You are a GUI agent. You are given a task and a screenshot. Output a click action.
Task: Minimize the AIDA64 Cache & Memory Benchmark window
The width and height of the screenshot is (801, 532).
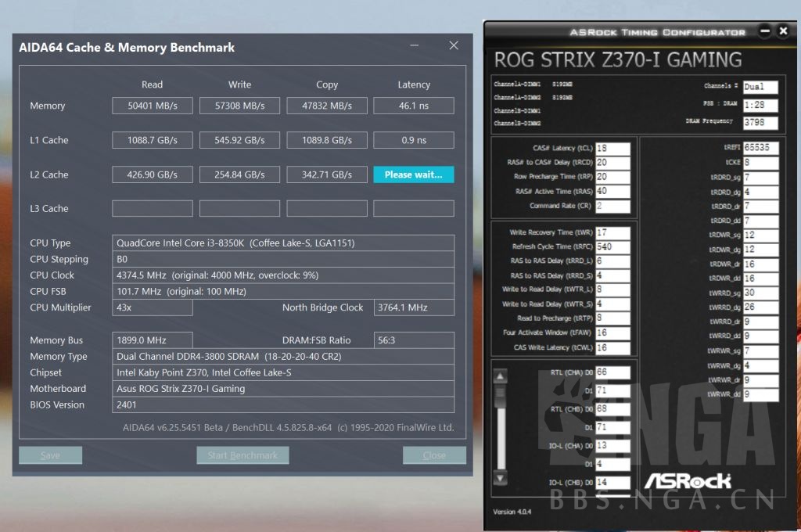(415, 45)
